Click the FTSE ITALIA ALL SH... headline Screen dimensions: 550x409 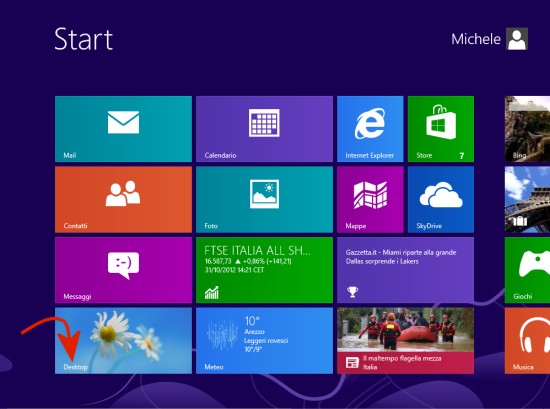(257, 250)
